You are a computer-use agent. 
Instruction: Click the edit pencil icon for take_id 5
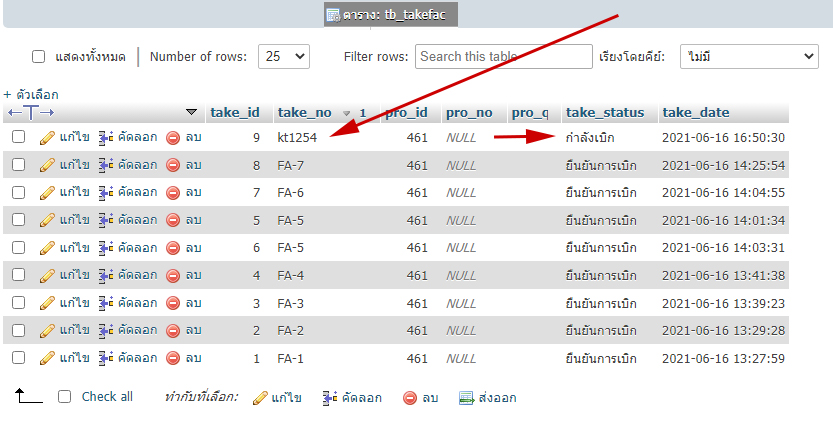coord(47,220)
